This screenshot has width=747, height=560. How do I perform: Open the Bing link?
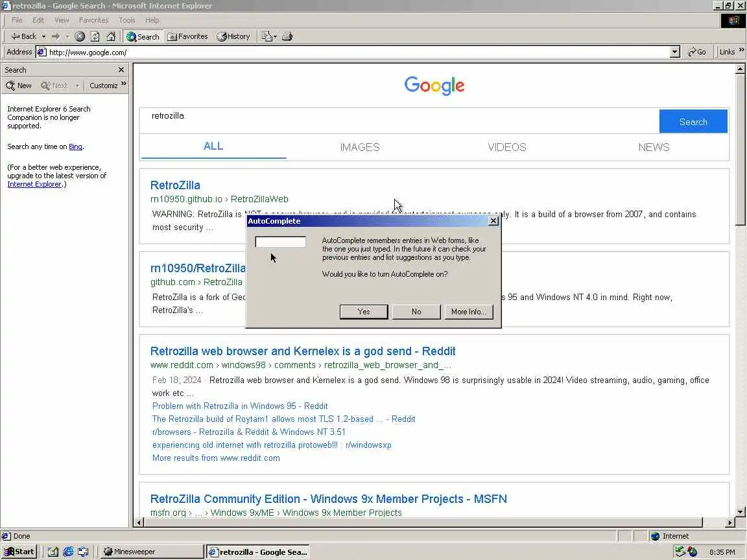(x=75, y=146)
